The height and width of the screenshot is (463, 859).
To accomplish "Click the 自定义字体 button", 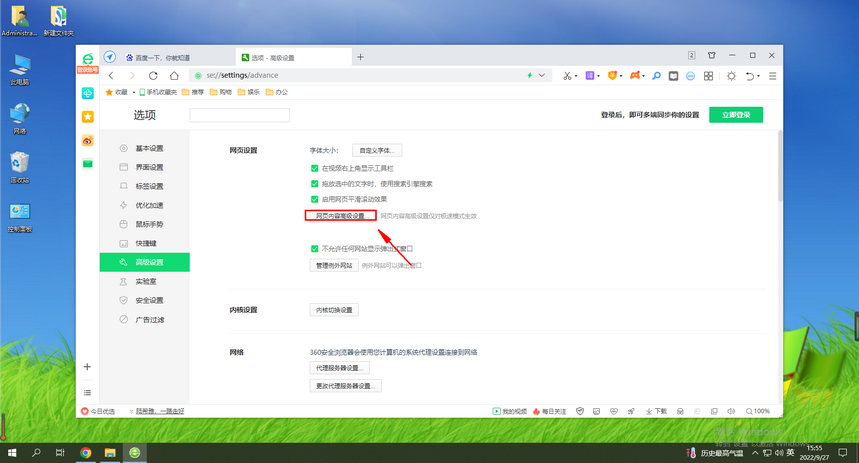I will (377, 150).
